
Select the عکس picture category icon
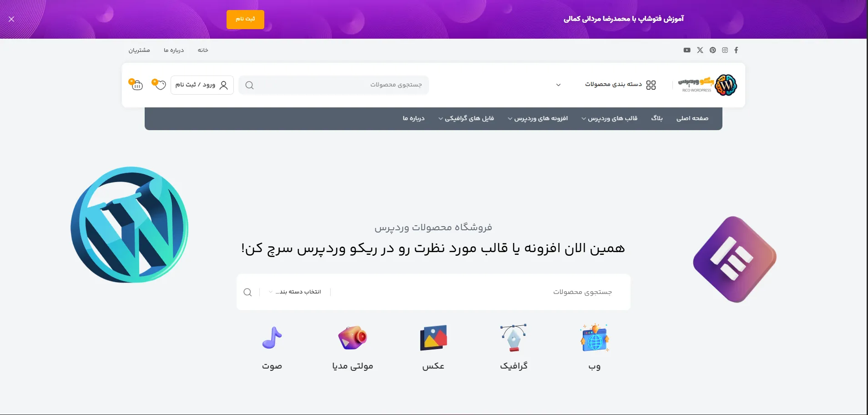click(x=434, y=338)
